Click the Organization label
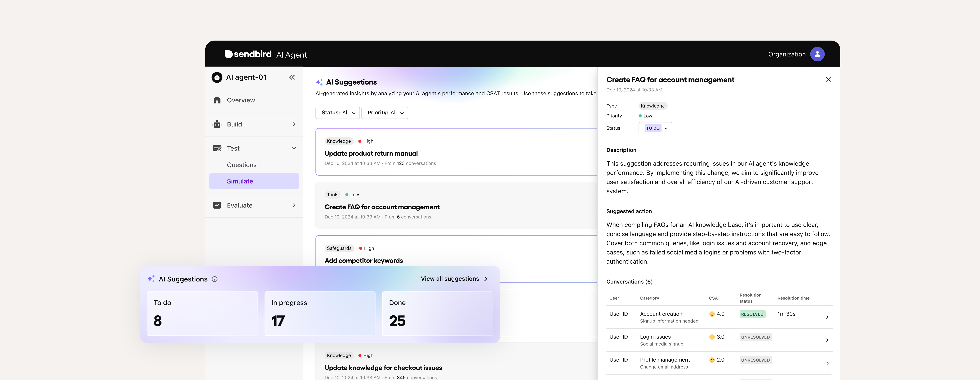Image resolution: width=980 pixels, height=380 pixels. coord(787,54)
